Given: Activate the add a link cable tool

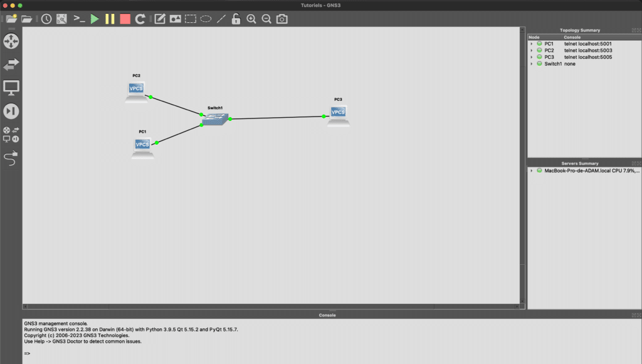Looking at the screenshot, I should pos(11,159).
